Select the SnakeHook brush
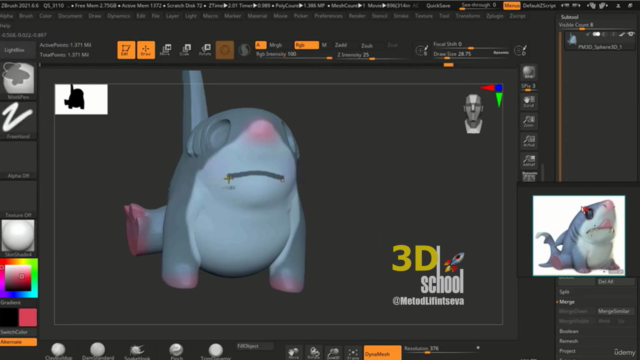The height and width of the screenshot is (360, 640). point(137,351)
